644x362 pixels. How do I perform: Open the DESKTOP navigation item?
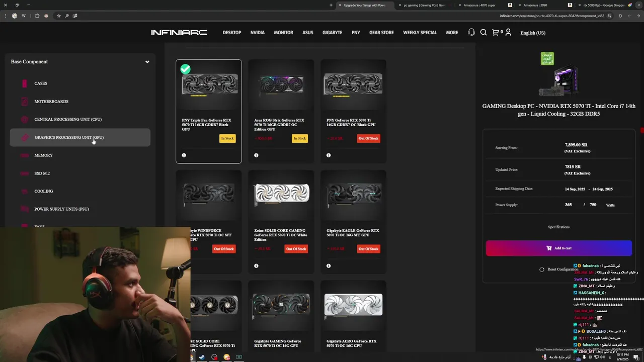coord(232,33)
